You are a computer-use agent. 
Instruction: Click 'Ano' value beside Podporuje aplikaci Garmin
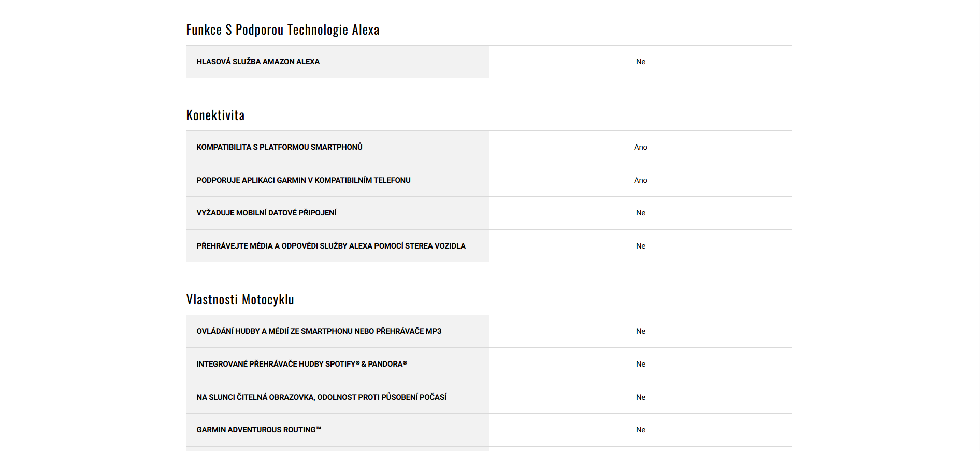pyautogui.click(x=641, y=180)
